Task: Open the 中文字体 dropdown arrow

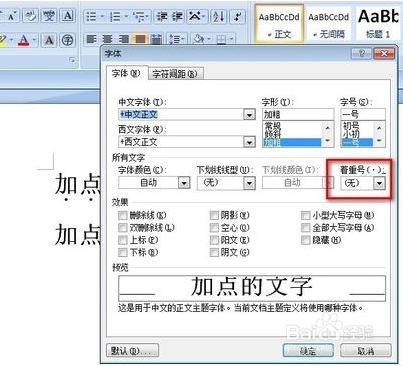Action: (249, 115)
